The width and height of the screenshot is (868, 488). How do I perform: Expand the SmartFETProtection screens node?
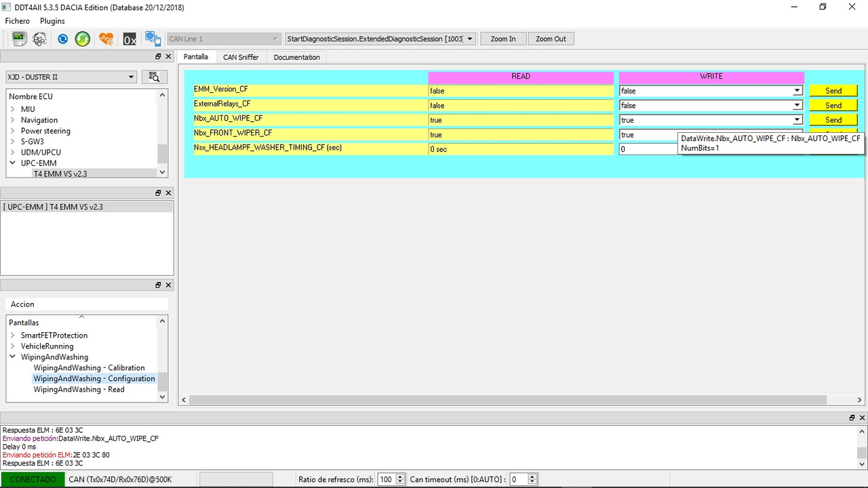tap(13, 335)
